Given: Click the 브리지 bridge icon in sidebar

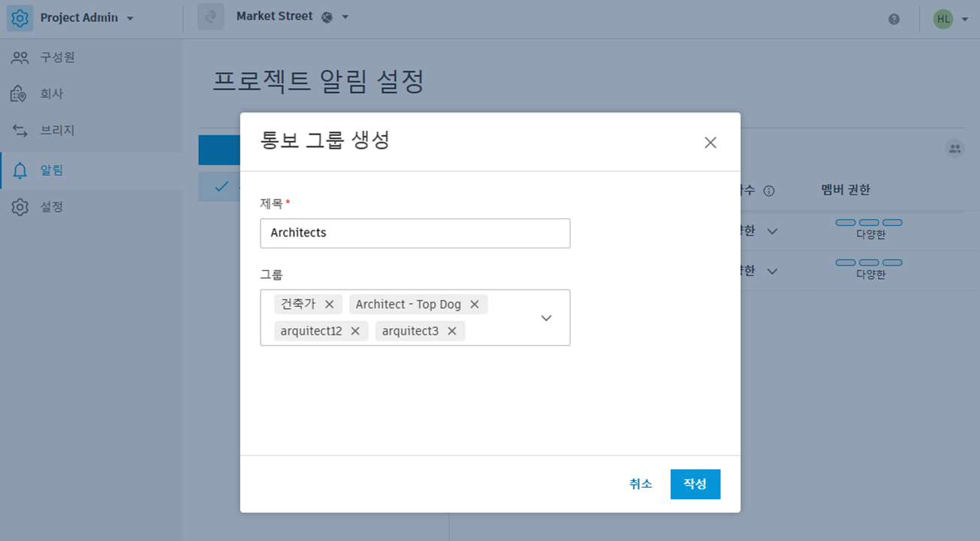Looking at the screenshot, I should [x=21, y=130].
